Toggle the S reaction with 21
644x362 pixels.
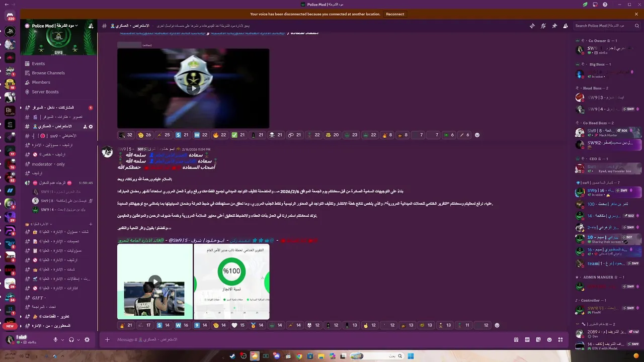click(182, 135)
